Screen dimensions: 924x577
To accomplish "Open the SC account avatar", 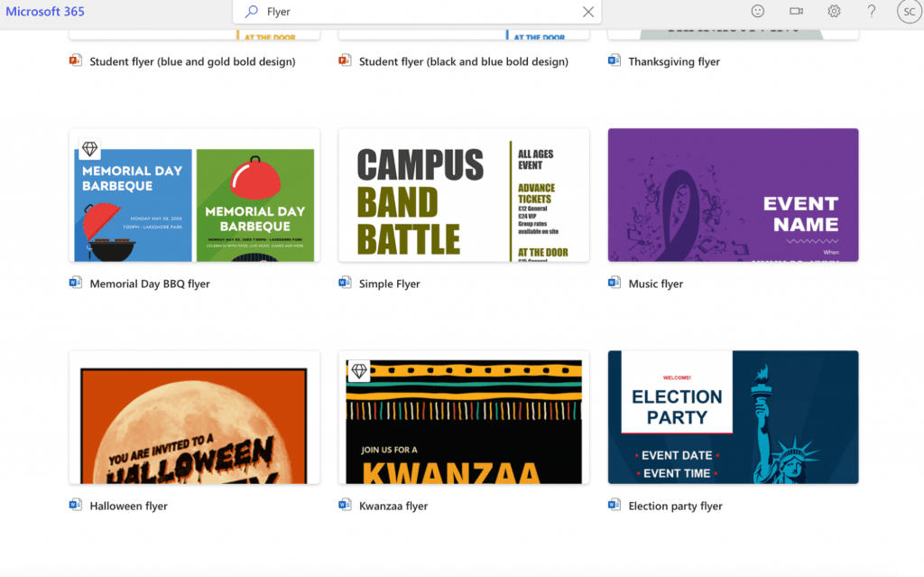I will coord(910,12).
